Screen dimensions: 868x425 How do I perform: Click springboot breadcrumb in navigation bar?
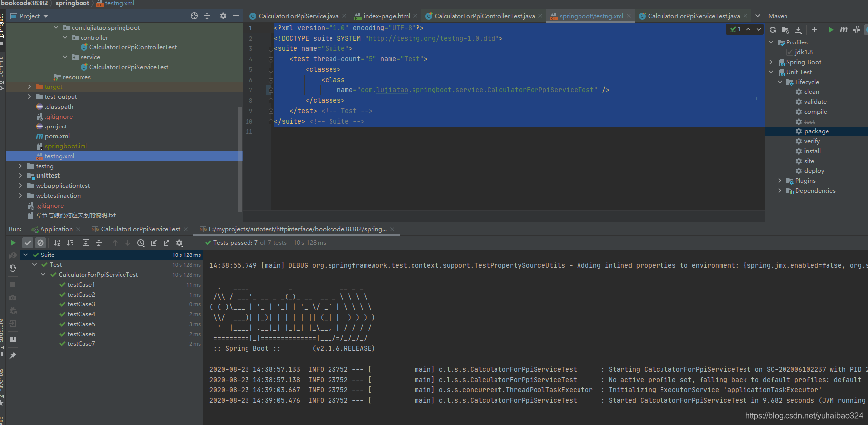pos(72,3)
